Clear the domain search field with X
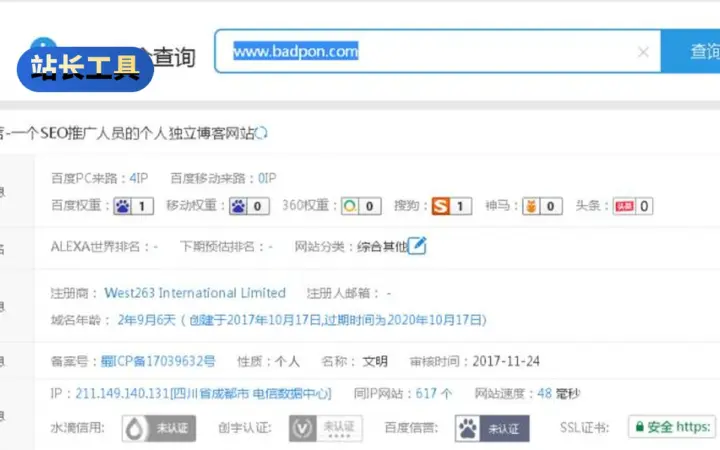Viewport: 720px width, 450px height. (643, 52)
